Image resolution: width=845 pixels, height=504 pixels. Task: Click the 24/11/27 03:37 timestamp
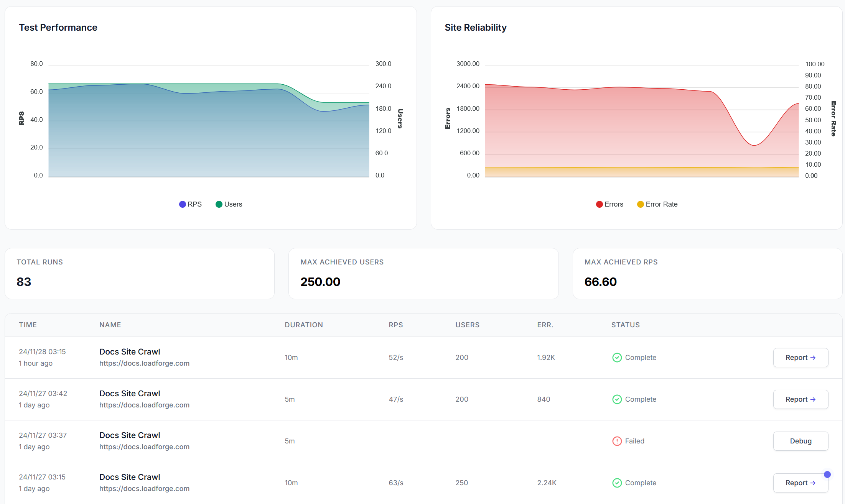click(43, 435)
